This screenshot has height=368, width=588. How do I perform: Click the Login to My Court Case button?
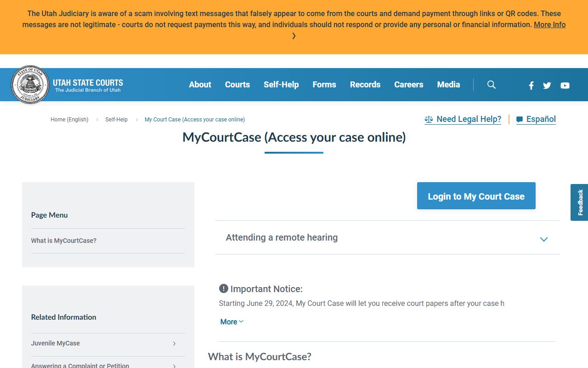point(476,196)
